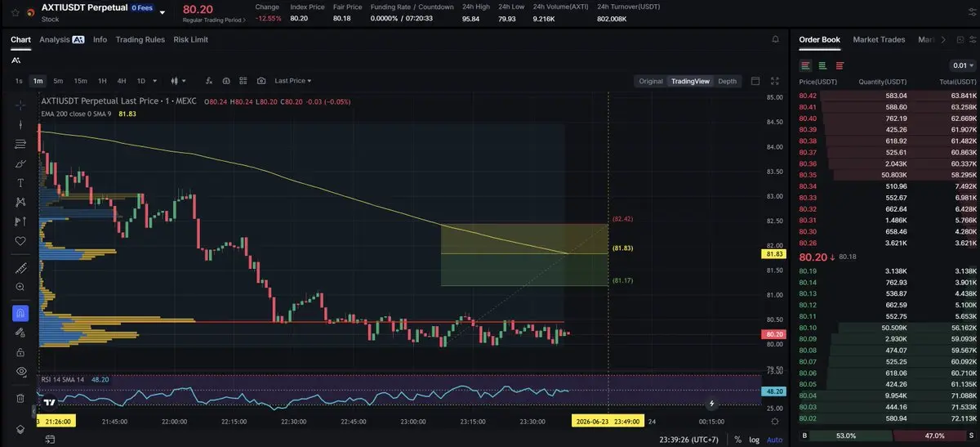The height and width of the screenshot is (447, 980).
Task: Add AXTIUSDT to favorites with star icon
Action: 15,13
